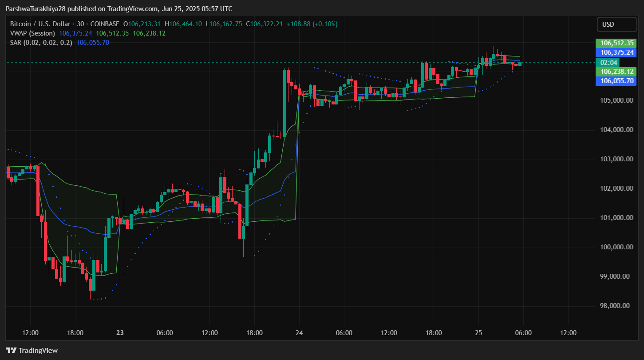Click the 103,000.00 price axis label
This screenshot has height=360, width=644.
616,159
